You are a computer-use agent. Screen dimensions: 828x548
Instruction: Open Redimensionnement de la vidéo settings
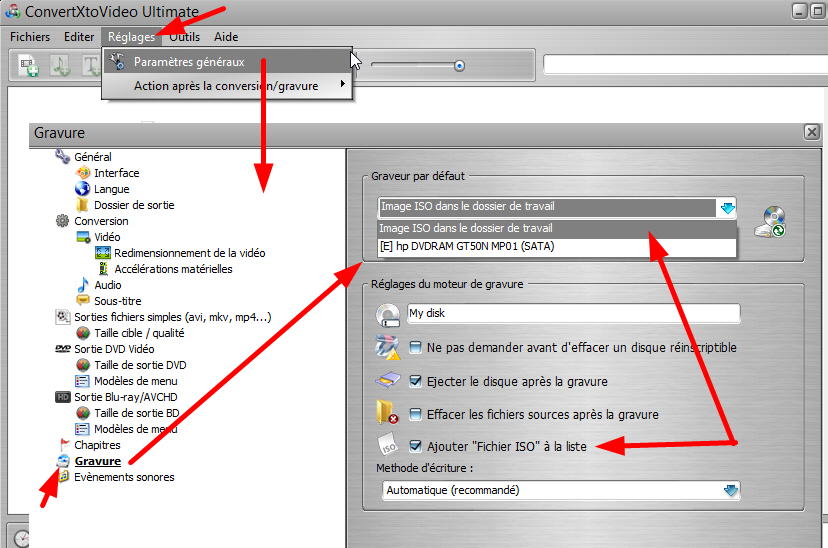pyautogui.click(x=190, y=253)
